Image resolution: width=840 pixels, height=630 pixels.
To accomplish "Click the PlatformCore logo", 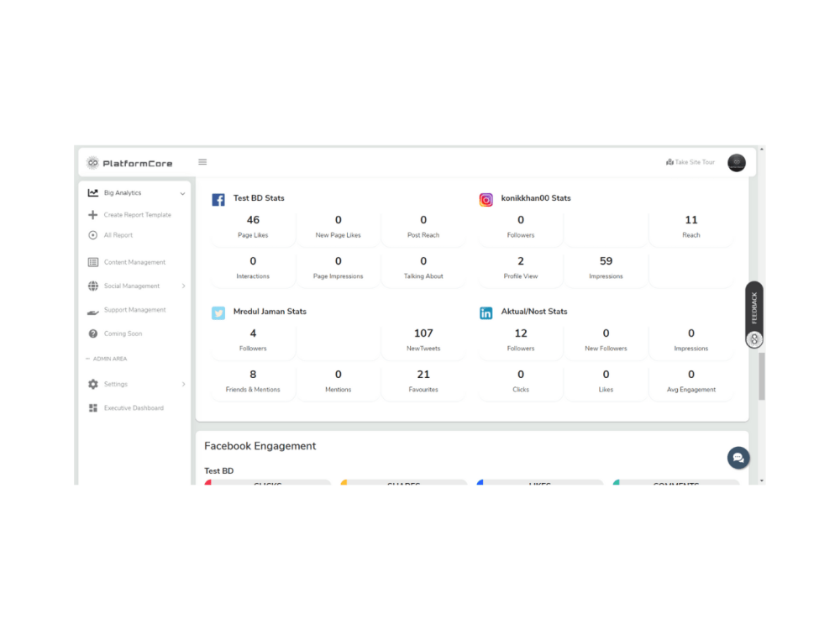I will point(129,163).
